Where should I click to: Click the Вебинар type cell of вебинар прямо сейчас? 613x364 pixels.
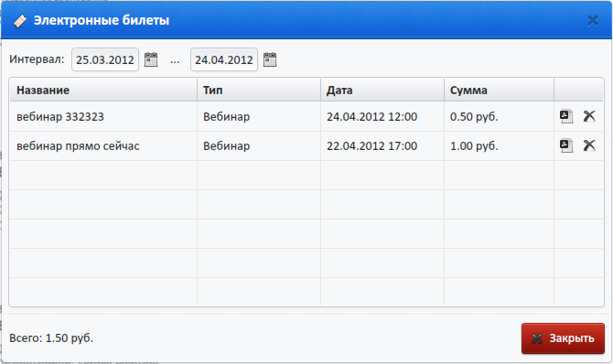point(259,145)
